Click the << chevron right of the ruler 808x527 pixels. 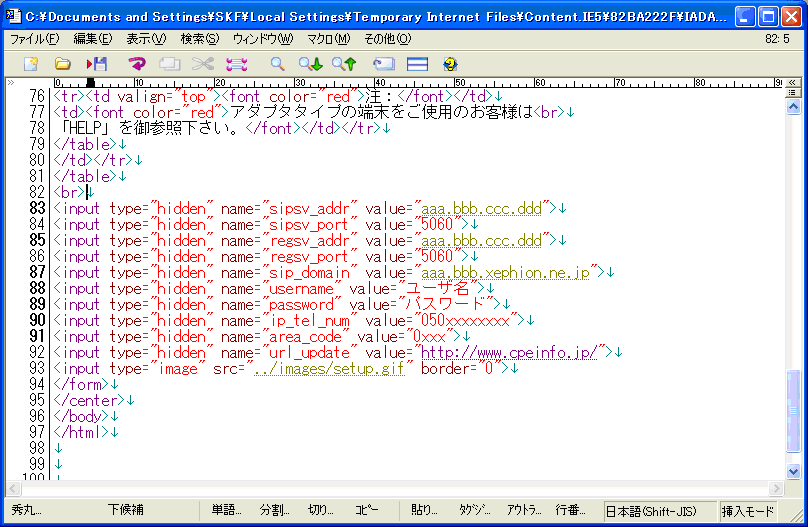click(793, 82)
